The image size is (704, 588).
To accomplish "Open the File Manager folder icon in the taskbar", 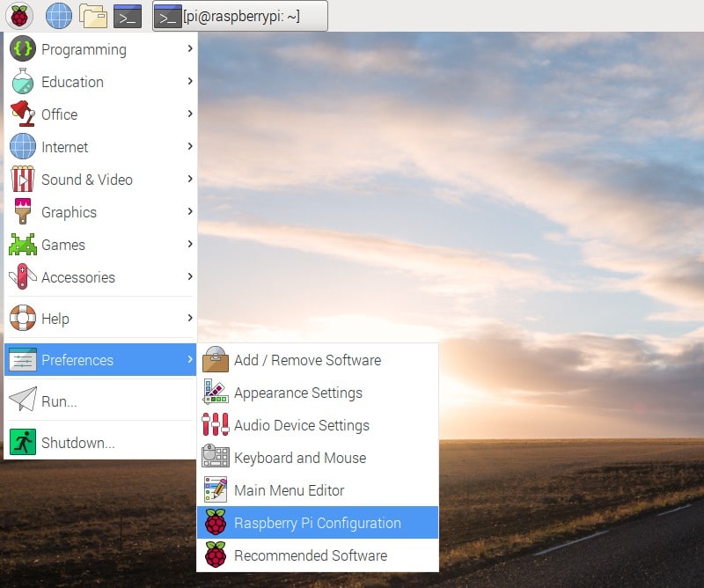I will (x=93, y=16).
